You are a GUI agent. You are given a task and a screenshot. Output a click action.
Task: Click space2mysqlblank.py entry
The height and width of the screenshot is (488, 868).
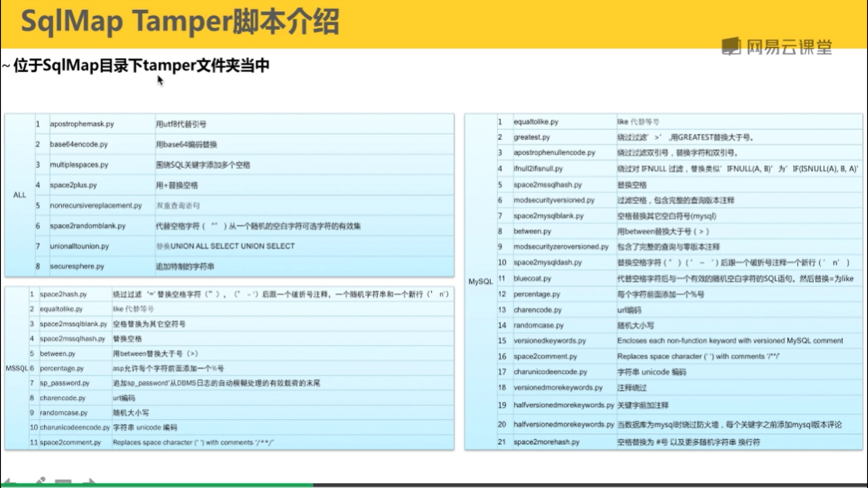point(549,216)
